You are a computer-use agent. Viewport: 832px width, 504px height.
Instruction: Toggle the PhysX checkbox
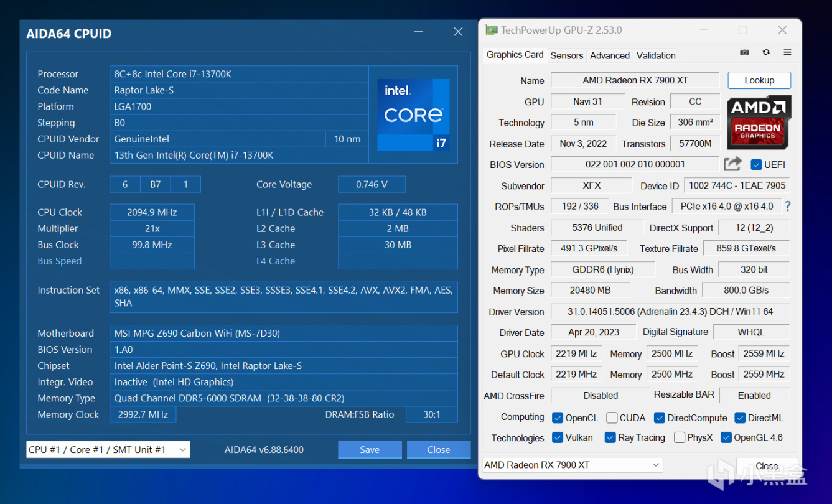680,438
